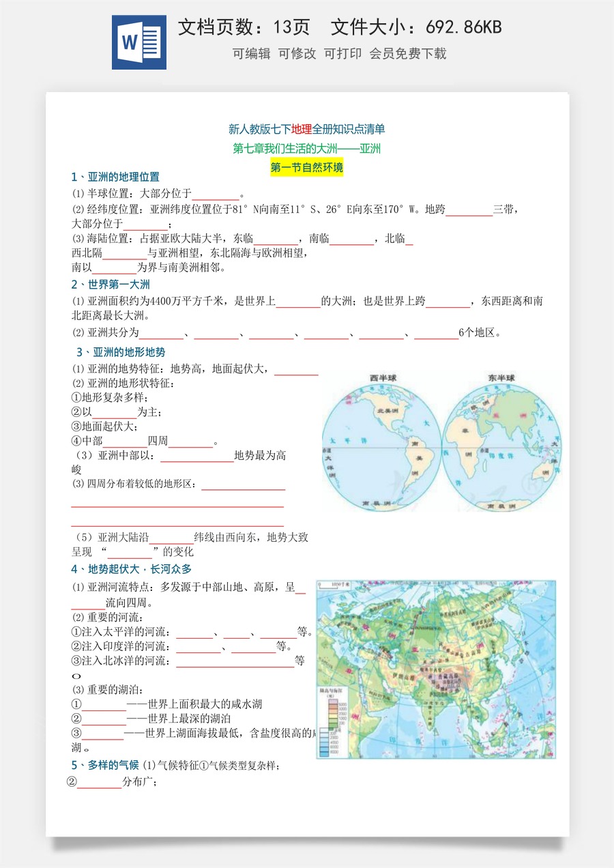Click the line ③注入北冰洋的河流
This screenshot has width=614, height=868.
tap(188, 661)
